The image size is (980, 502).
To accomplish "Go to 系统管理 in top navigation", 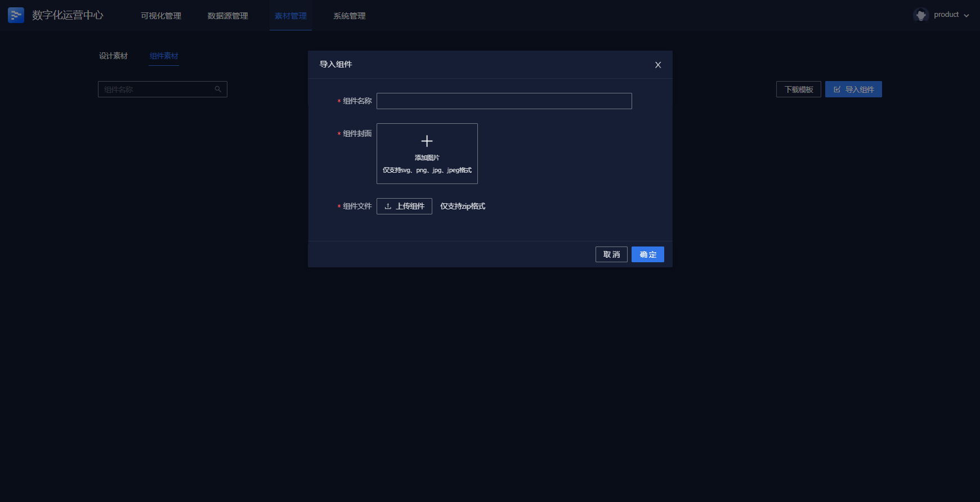I will (x=349, y=16).
